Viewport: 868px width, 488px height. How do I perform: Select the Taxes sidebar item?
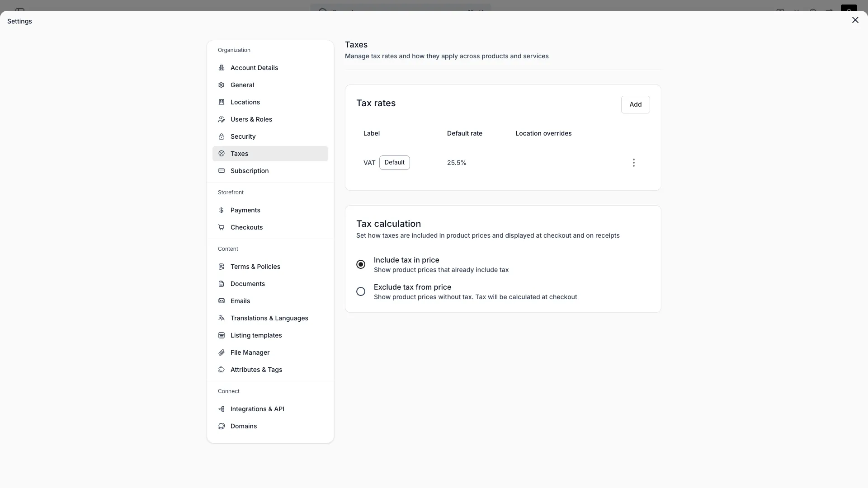point(270,154)
